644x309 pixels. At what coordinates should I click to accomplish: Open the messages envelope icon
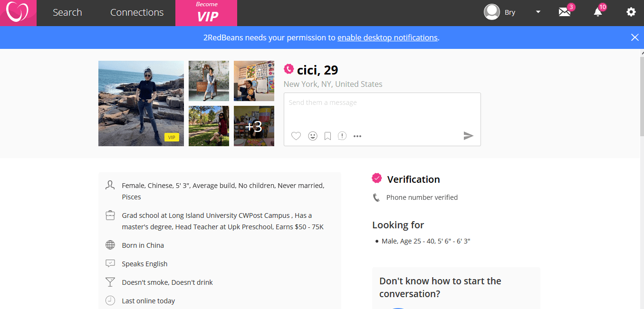pos(565,12)
